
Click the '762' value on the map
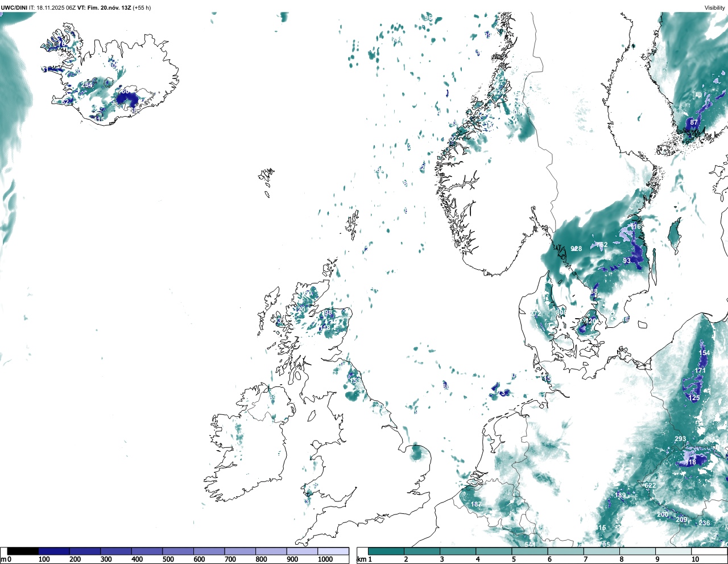pos(602,245)
